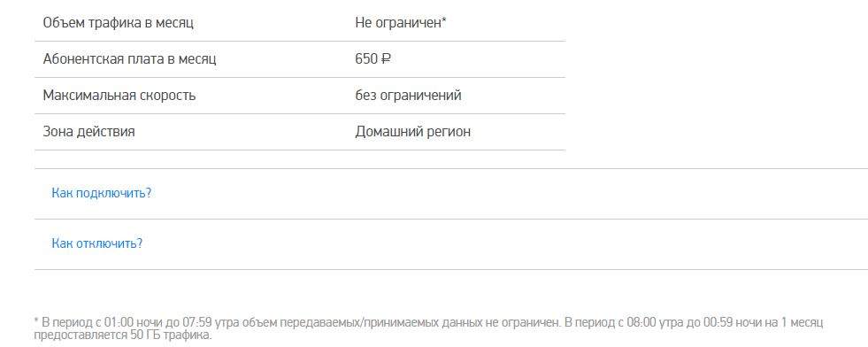
Task: Click the "без ограничений" speed value
Action: [409, 96]
